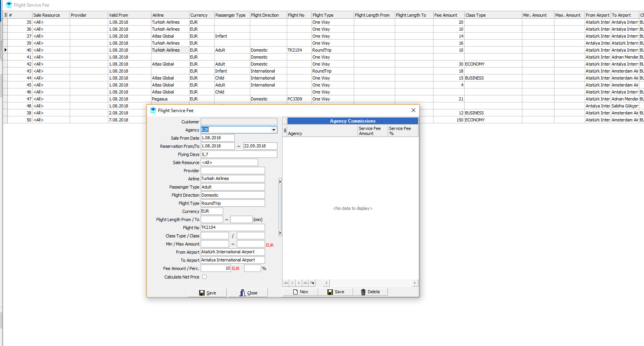The image size is (644, 346).
Task: Go to next record in commissions navigator
Action: [x=299, y=283]
